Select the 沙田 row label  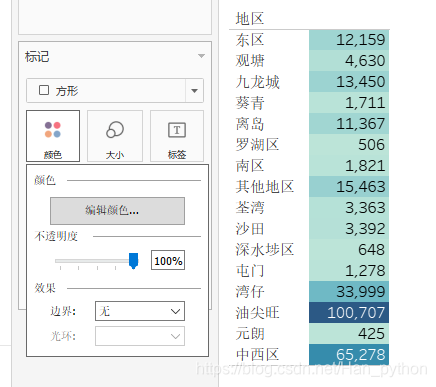250,229
